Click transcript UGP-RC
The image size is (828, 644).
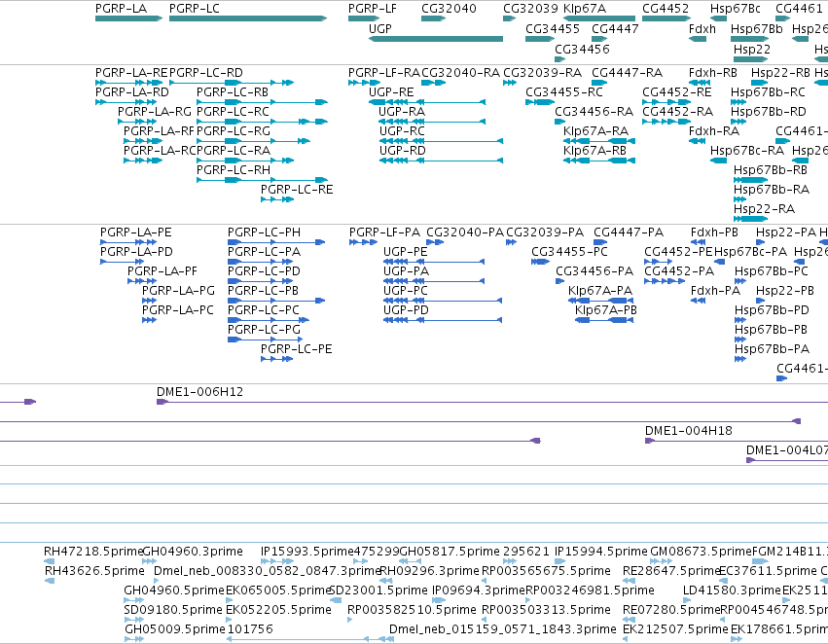click(402, 131)
